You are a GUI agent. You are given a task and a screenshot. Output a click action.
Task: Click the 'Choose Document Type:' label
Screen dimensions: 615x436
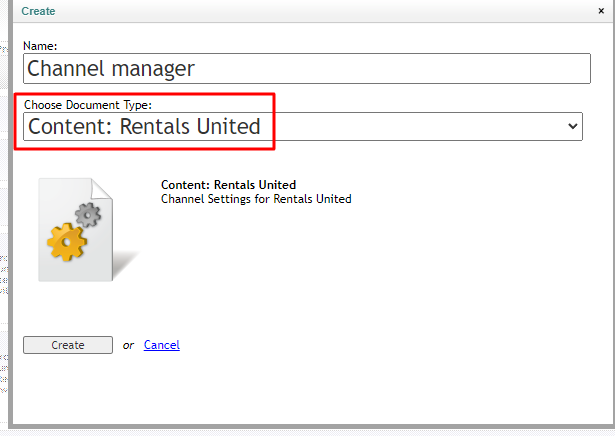pyautogui.click(x=88, y=105)
